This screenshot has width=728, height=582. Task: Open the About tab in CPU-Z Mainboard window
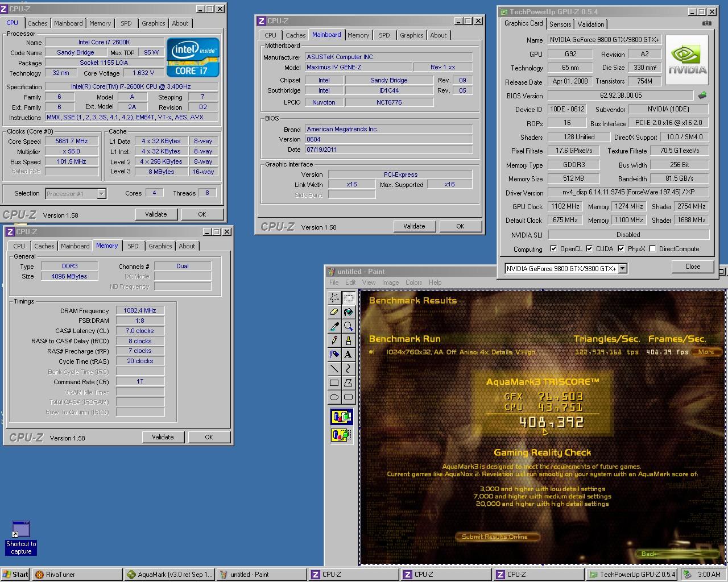click(439, 35)
